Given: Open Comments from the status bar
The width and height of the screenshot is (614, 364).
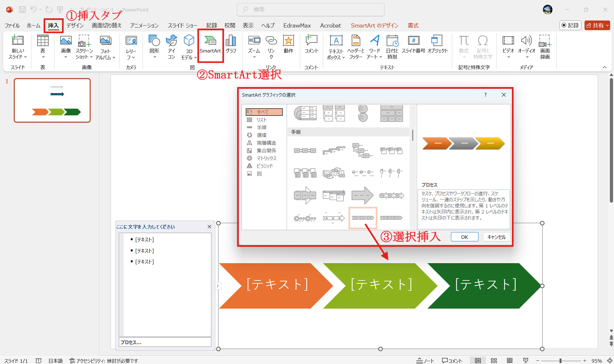Looking at the screenshot, I should point(452,361).
